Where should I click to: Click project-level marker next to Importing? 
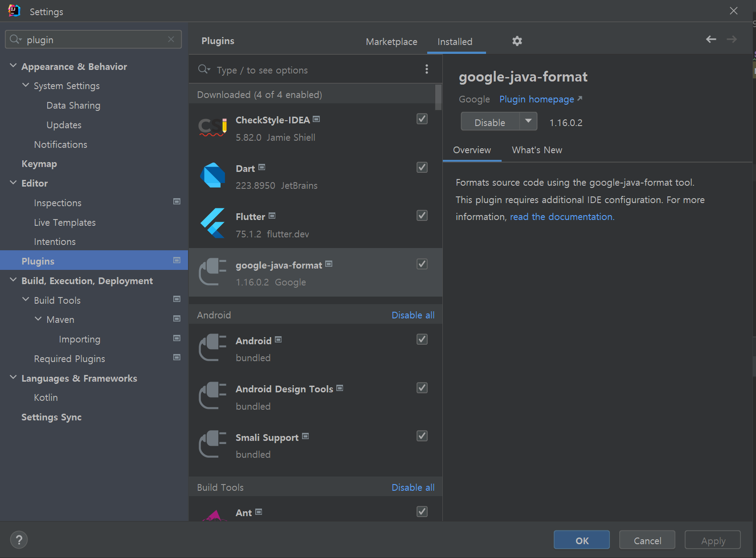[177, 338]
